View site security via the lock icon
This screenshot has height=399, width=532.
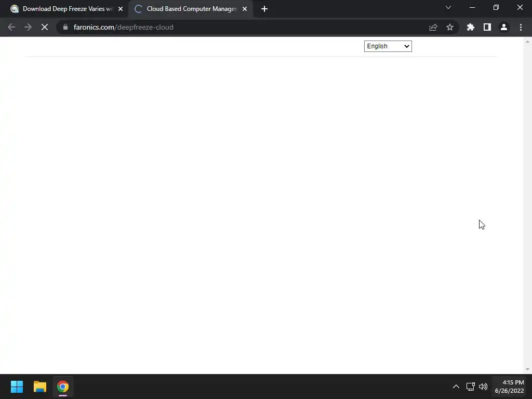tap(65, 27)
